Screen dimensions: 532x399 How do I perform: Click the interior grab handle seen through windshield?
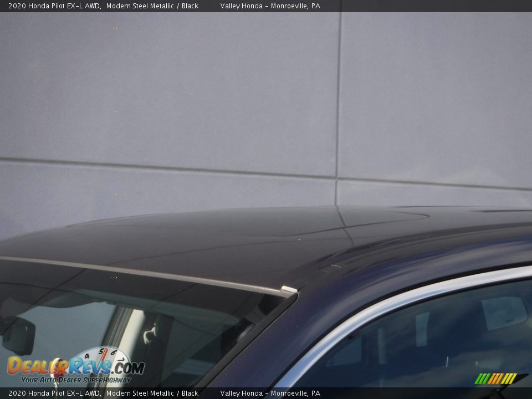[x=149, y=334]
